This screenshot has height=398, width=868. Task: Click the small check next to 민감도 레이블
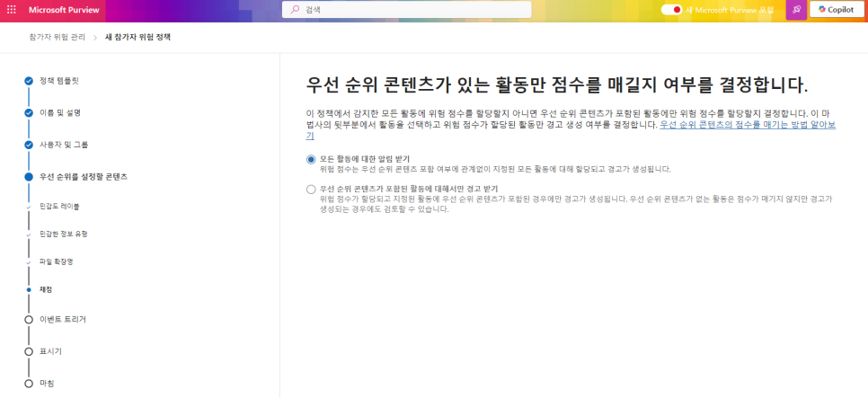tap(29, 207)
